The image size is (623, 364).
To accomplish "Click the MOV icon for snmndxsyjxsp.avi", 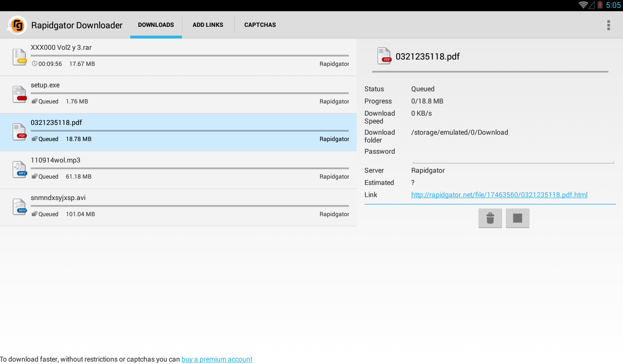I will point(19,207).
